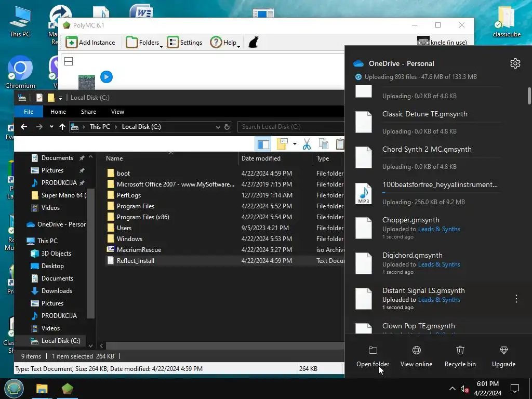Image resolution: width=532 pixels, height=399 pixels.
Task: Click the New folder toolbar icon
Action: coord(282,144)
